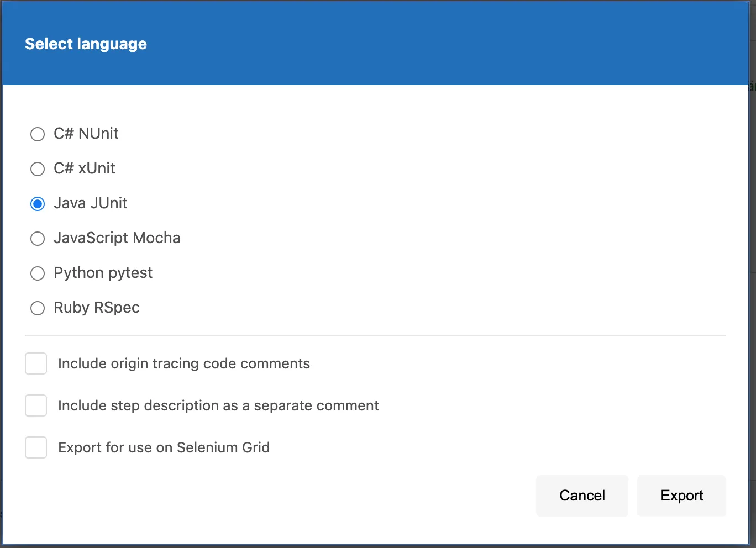Click the Export button
The width and height of the screenshot is (756, 548).
(x=681, y=496)
